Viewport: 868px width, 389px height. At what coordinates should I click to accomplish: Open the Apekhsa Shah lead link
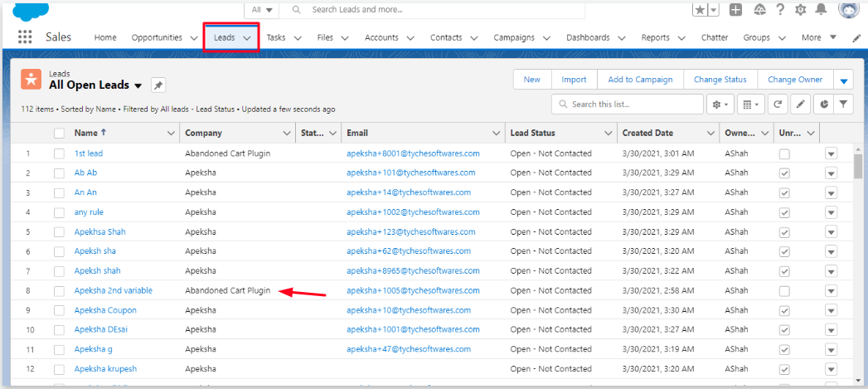point(99,231)
